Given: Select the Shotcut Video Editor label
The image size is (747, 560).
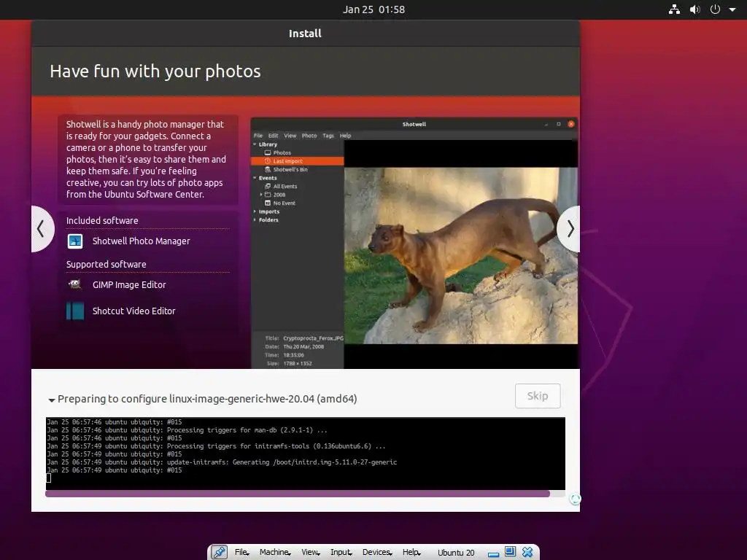Looking at the screenshot, I should (x=134, y=311).
